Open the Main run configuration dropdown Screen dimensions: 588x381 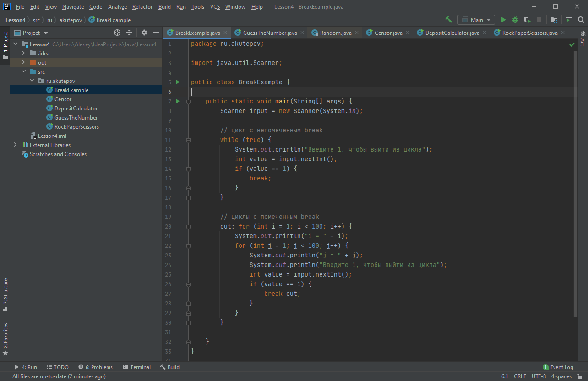click(x=476, y=20)
